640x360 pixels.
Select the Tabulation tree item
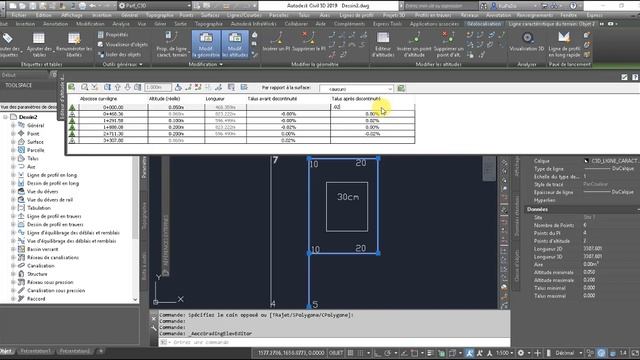click(38, 208)
